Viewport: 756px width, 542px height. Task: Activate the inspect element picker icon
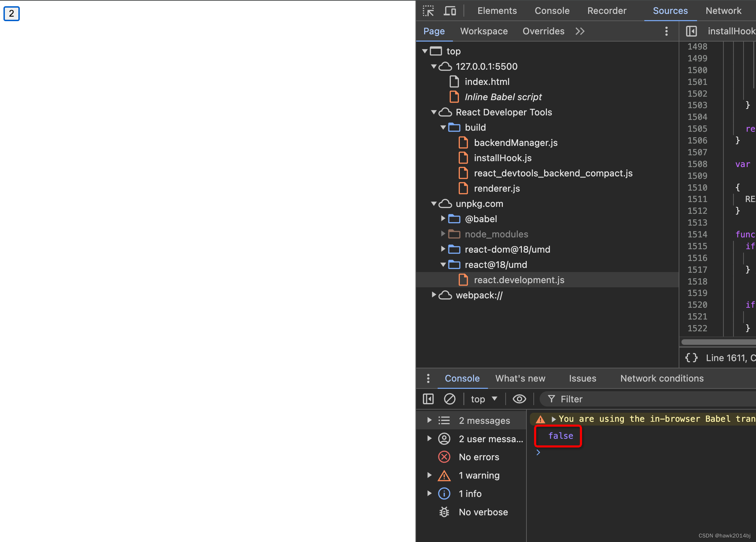pos(428,11)
